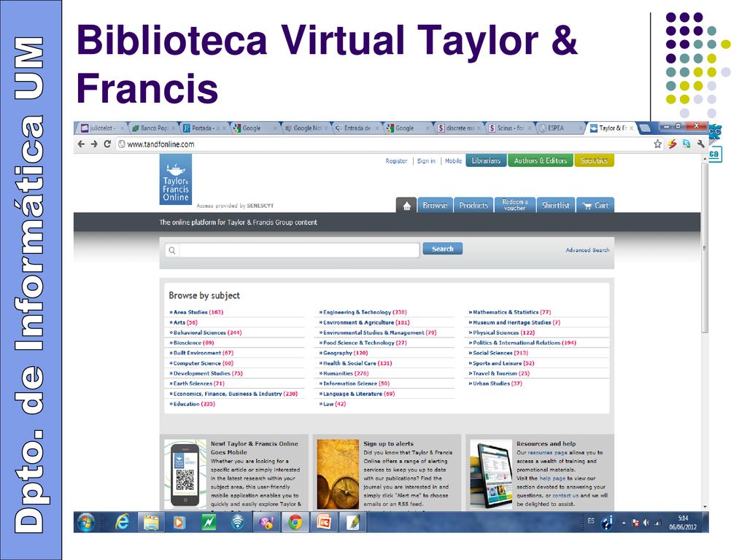
Task: Click the network signal tray icon
Action: [x=657, y=523]
